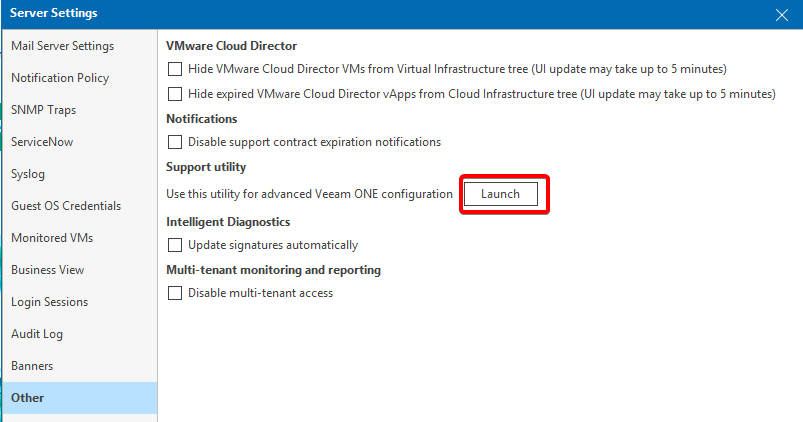Open the Audit Log section
This screenshot has height=422, width=803.
[37, 334]
